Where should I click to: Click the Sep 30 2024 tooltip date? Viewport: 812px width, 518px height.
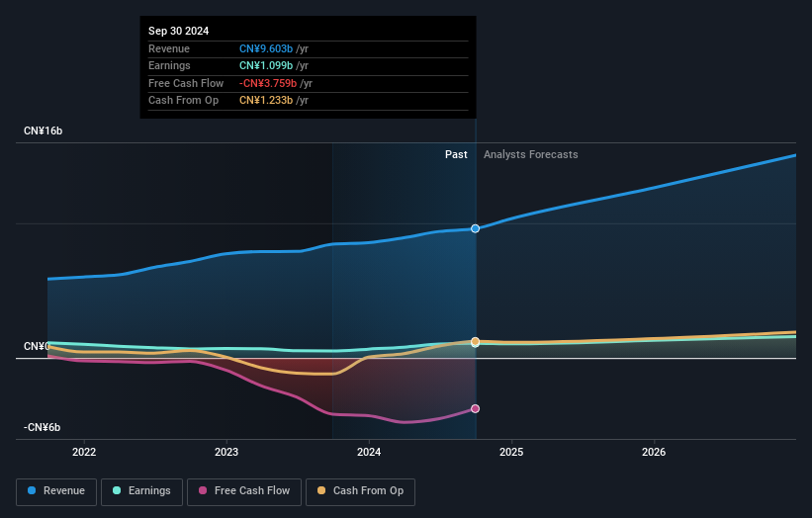(179, 31)
